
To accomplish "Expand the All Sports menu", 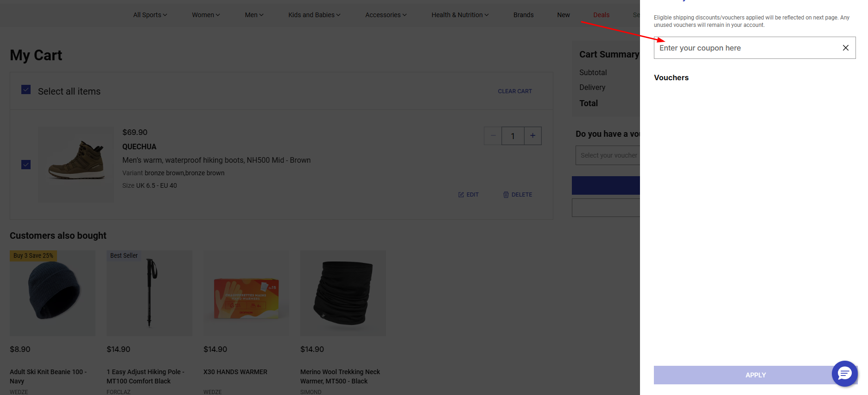I will (150, 15).
